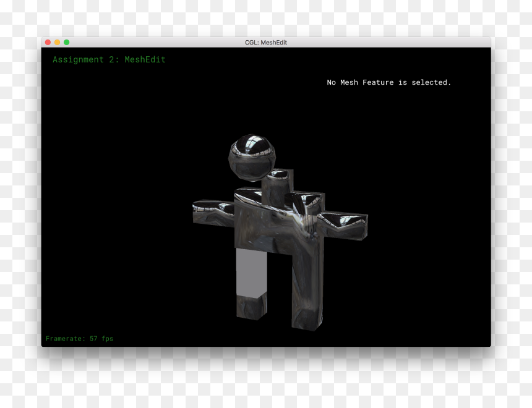
Task: Maximize the window using the green button
Action: pyautogui.click(x=67, y=43)
